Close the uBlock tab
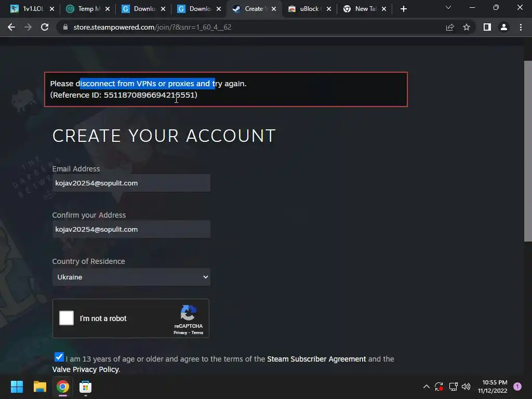The height and width of the screenshot is (399, 532). [x=329, y=9]
